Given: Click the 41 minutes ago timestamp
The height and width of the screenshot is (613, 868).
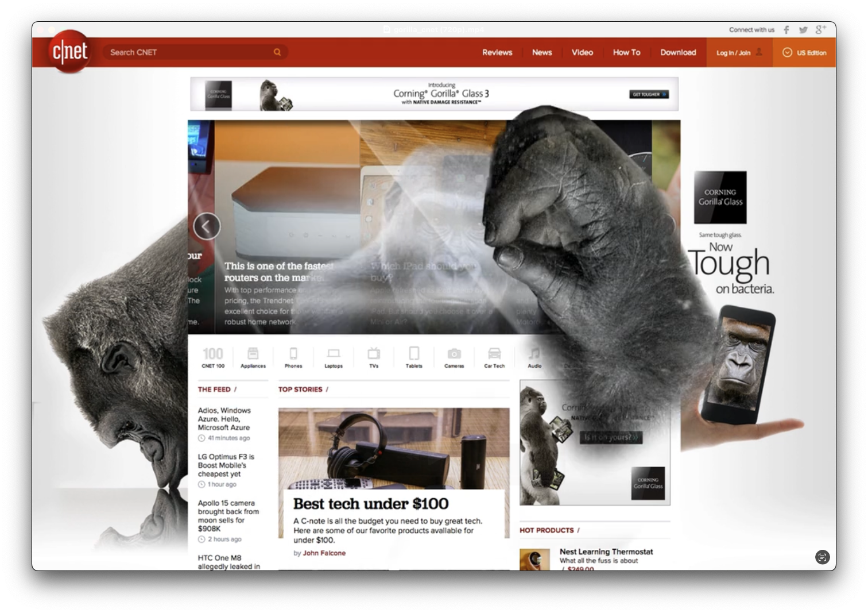Looking at the screenshot, I should 224,438.
